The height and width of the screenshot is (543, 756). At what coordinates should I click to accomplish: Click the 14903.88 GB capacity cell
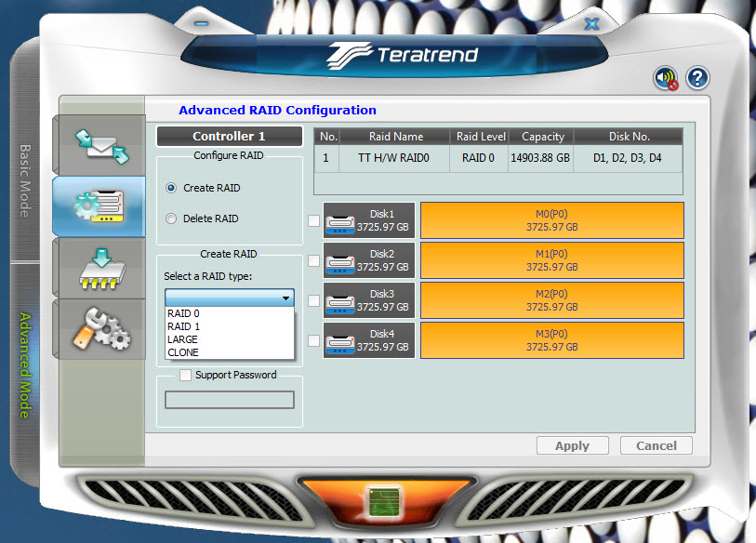(x=540, y=158)
